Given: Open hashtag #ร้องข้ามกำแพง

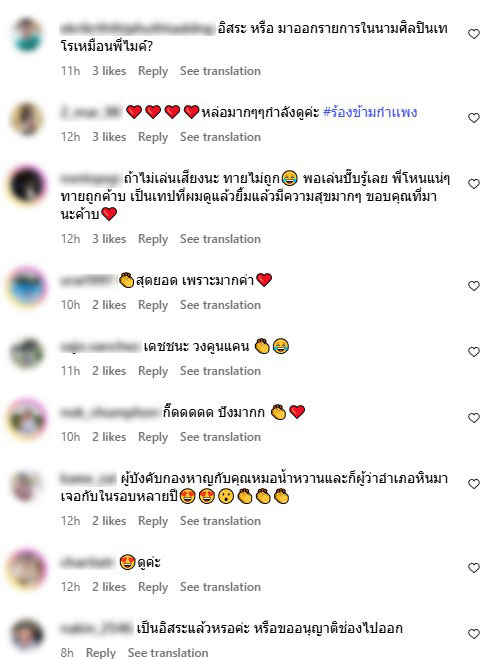Looking at the screenshot, I should 370,112.
